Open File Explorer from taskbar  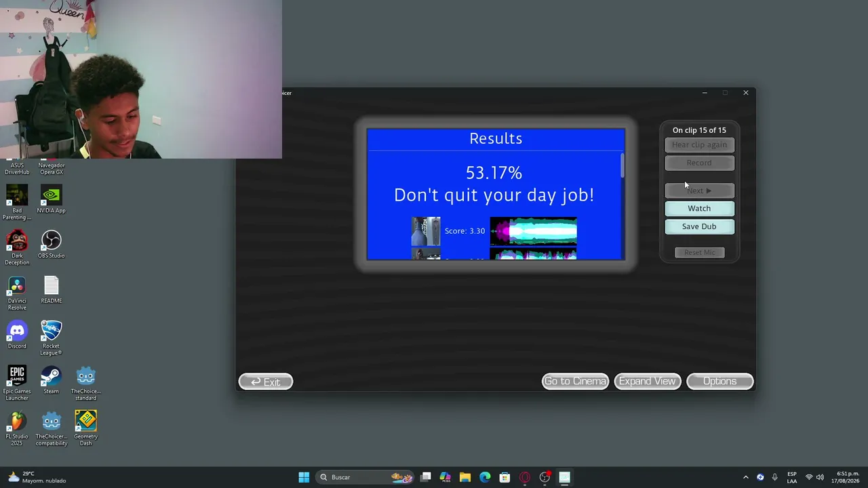tap(465, 477)
